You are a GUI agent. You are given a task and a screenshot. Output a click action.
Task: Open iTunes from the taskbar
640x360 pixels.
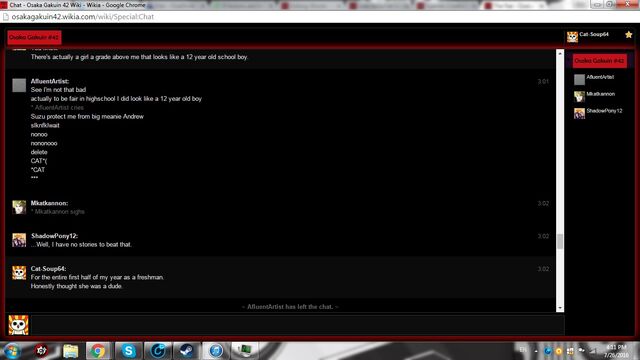[216, 351]
